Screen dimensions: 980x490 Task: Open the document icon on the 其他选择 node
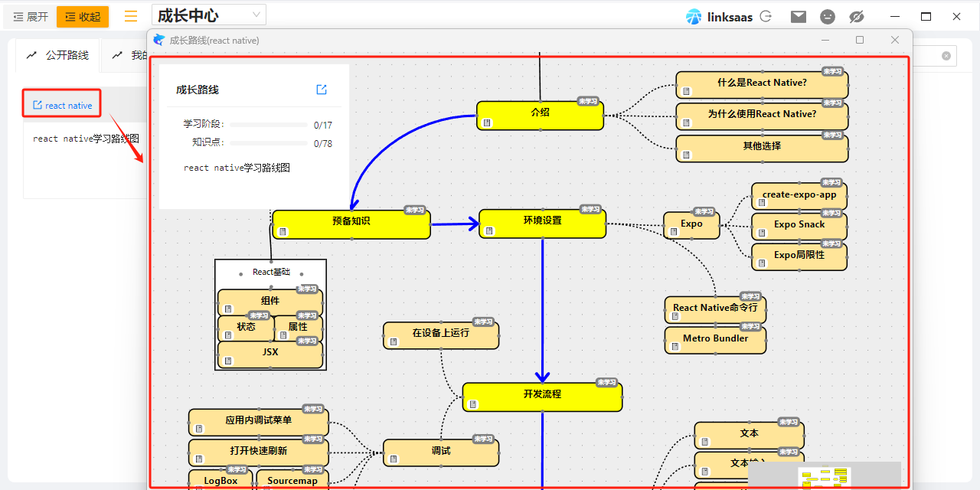tap(686, 155)
